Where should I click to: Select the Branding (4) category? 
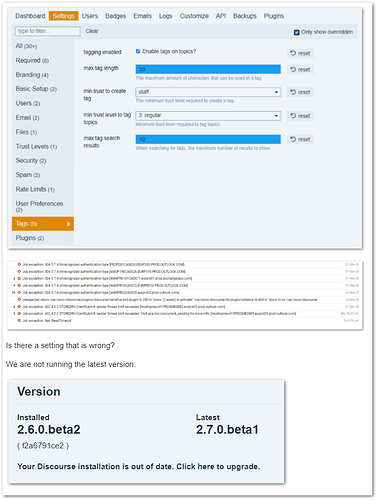tap(32, 75)
